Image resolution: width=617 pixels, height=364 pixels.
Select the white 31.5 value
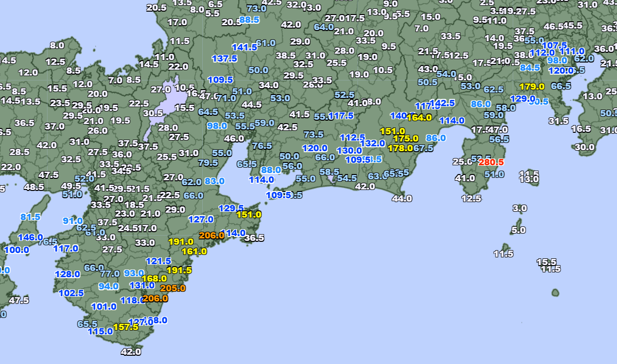click(558, 121)
